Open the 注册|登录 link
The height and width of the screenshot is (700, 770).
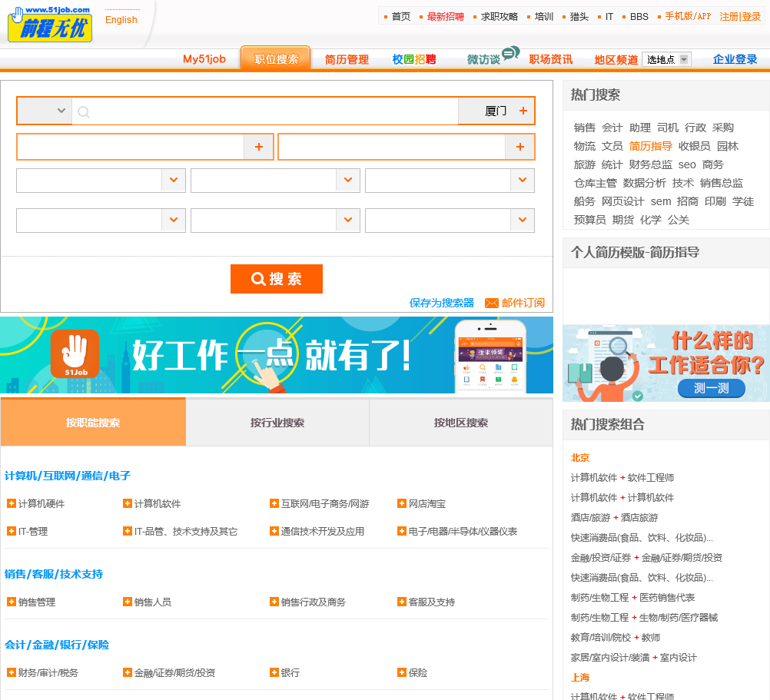pos(740,17)
